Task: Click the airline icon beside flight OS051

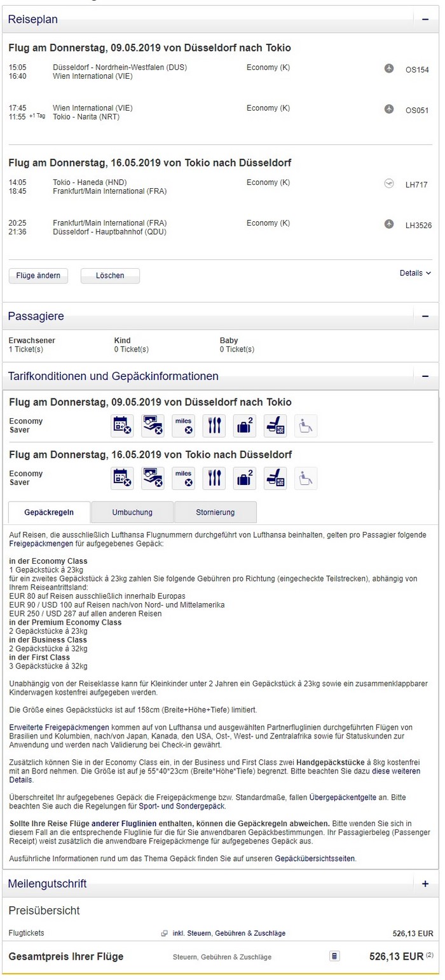Action: (x=389, y=109)
